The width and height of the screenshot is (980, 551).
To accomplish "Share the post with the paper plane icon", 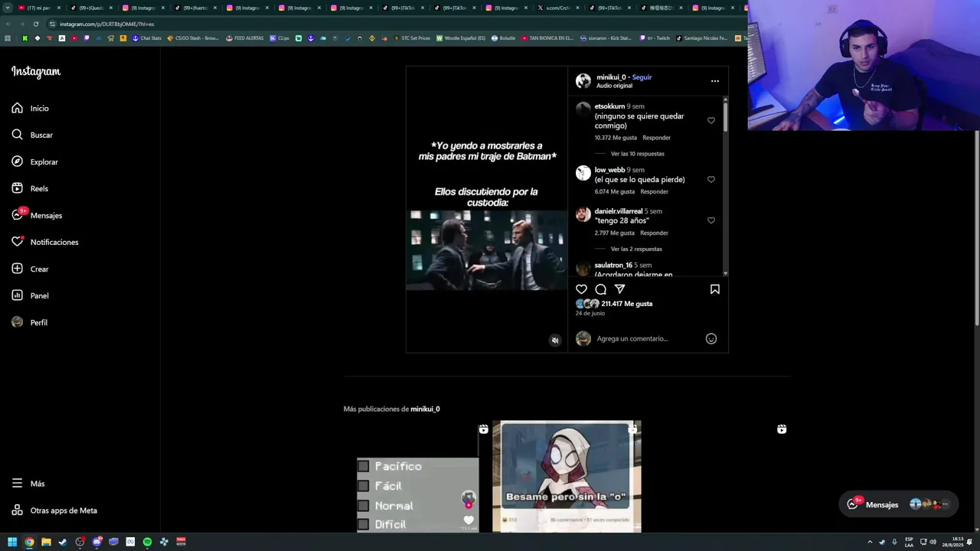I will pos(619,289).
